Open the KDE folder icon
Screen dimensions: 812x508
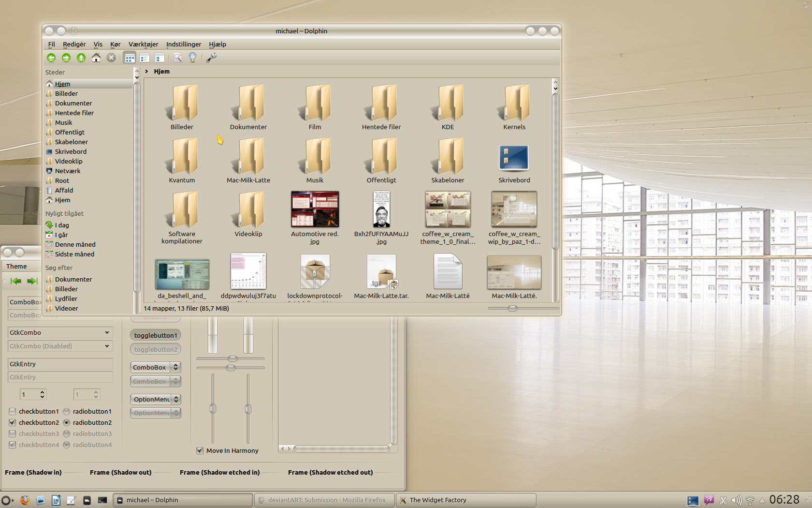point(448,103)
